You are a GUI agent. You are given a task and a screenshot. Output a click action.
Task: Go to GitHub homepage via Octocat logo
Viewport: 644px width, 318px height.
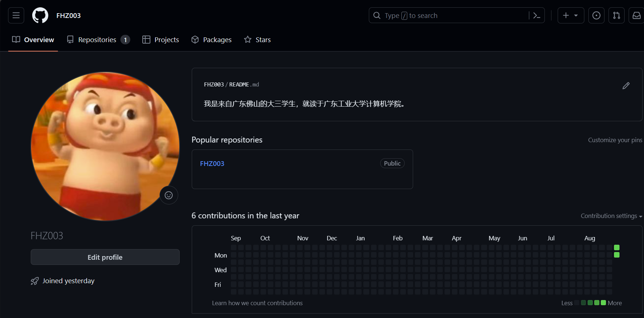(40, 15)
